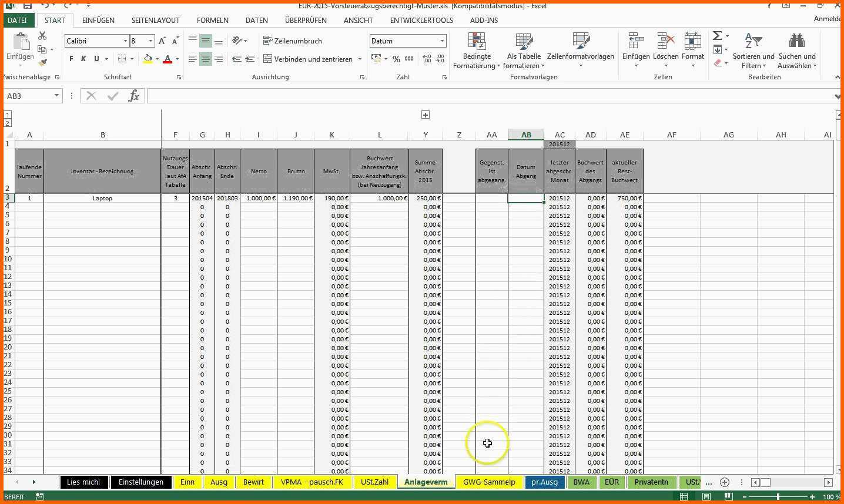Collapse the ribbon arrow

pyautogui.click(x=838, y=78)
